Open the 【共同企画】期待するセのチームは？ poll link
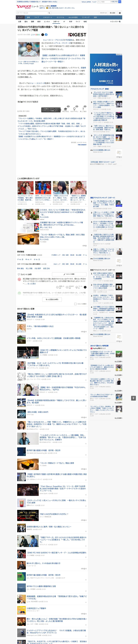The image size is (138, 644). pos(103,162)
